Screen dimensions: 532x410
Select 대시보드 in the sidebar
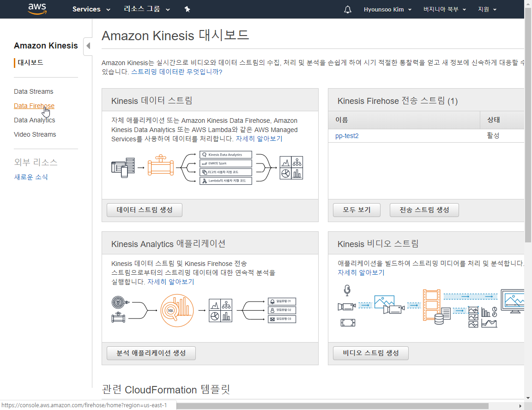(30, 62)
